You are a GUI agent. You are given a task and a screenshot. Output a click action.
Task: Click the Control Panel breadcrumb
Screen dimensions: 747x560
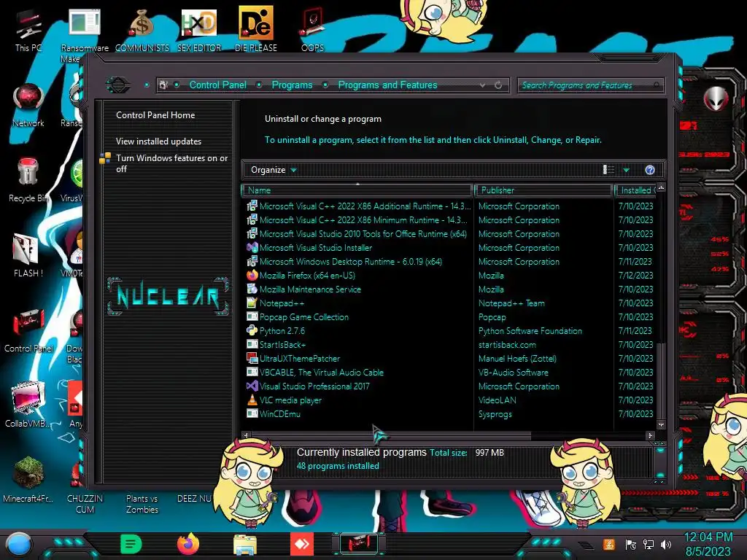(x=217, y=85)
